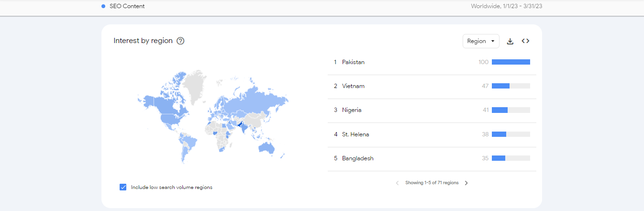Go to the previous page of regions
Screen dimensions: 644x211
click(x=397, y=183)
